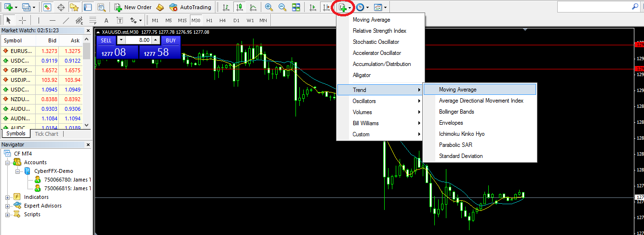The image size is (644, 235).
Task: Click the SELL button
Action: click(106, 40)
